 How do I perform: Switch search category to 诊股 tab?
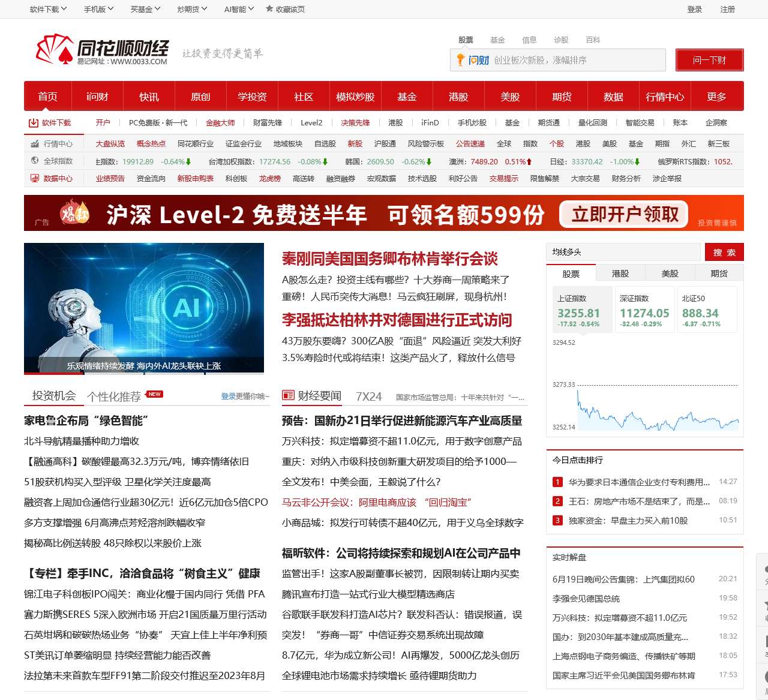click(x=561, y=40)
